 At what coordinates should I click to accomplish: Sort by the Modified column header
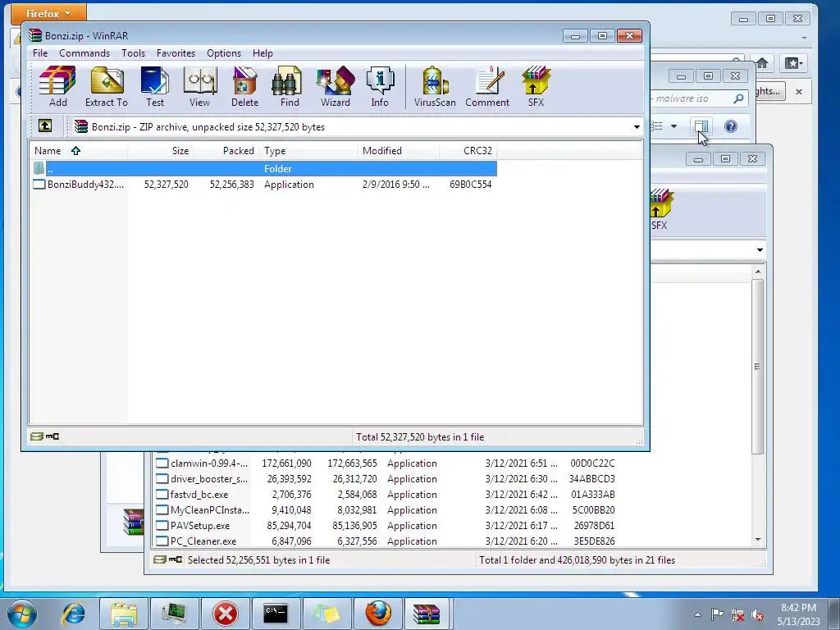[398, 151]
